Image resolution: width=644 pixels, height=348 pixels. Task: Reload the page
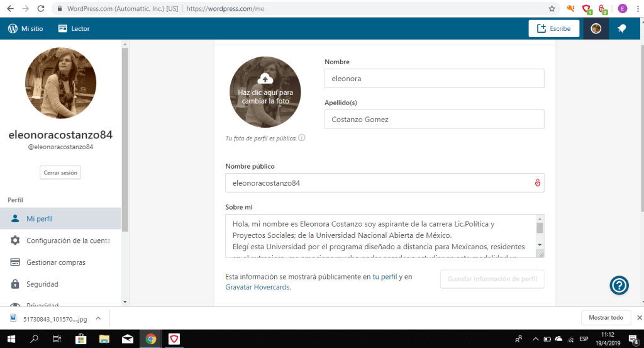[40, 9]
